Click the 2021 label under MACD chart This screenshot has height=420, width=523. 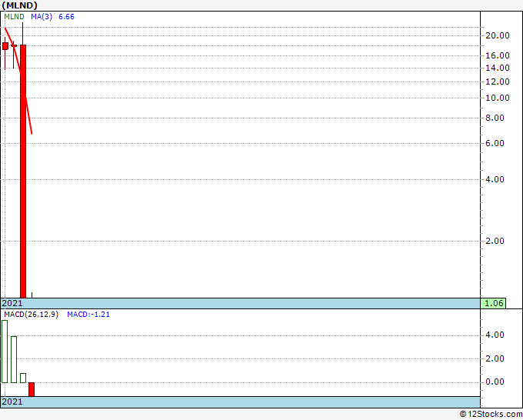click(x=12, y=402)
